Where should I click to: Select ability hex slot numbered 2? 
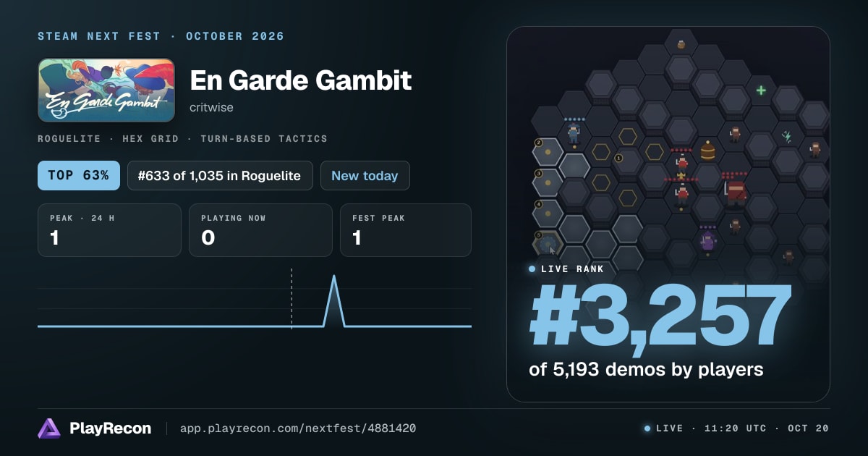click(547, 152)
